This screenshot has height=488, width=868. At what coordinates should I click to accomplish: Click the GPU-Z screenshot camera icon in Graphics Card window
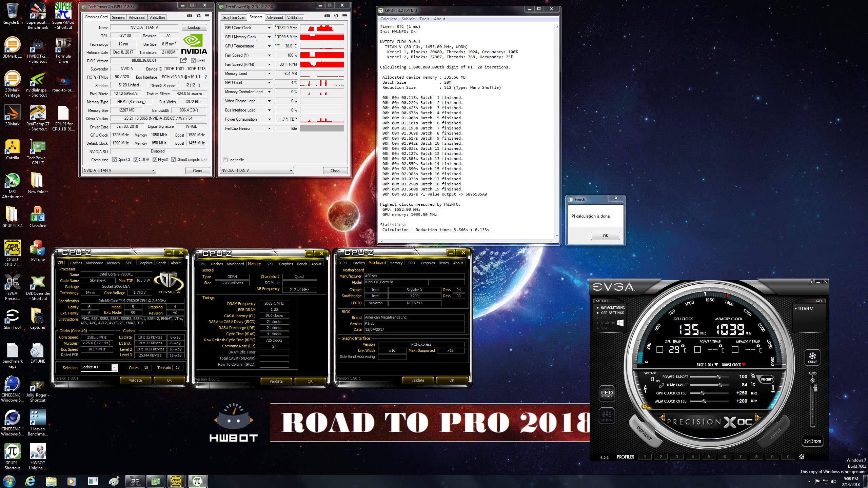189,16
